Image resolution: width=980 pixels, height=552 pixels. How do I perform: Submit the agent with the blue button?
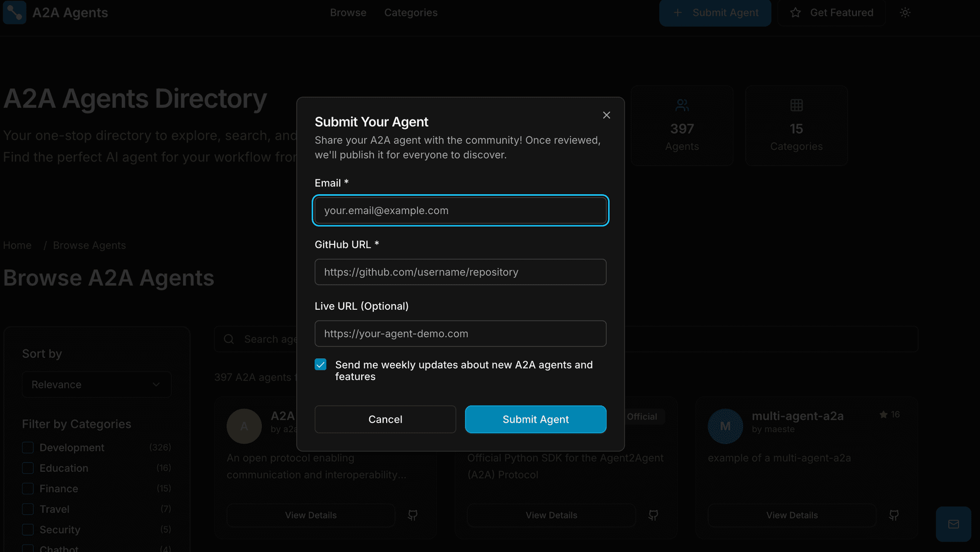coord(535,419)
